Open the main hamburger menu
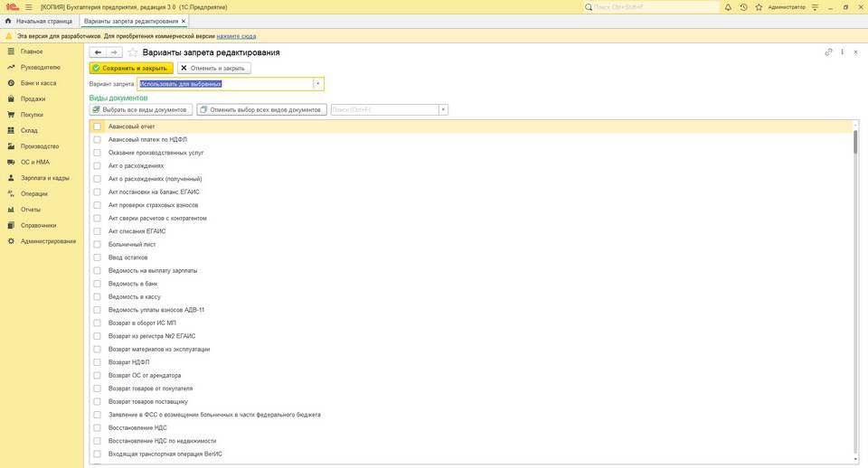The image size is (868, 468). click(x=28, y=7)
